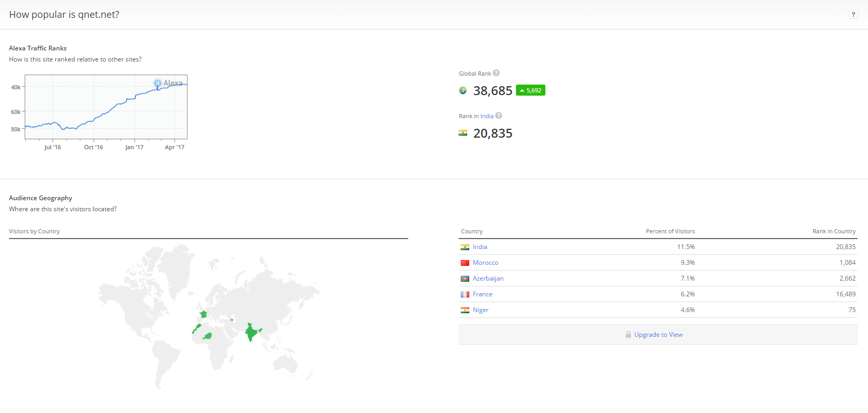
Task: Click the 'How is this site ranked' subtitle
Action: tap(75, 59)
